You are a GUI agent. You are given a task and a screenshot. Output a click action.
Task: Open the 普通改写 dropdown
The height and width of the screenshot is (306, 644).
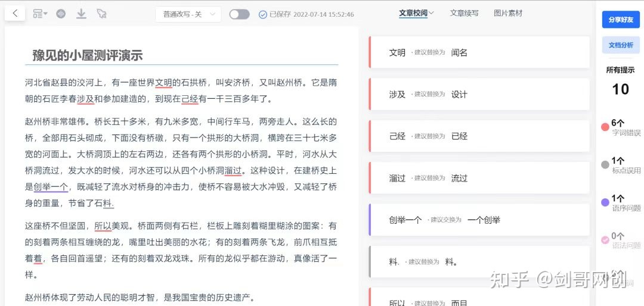188,14
